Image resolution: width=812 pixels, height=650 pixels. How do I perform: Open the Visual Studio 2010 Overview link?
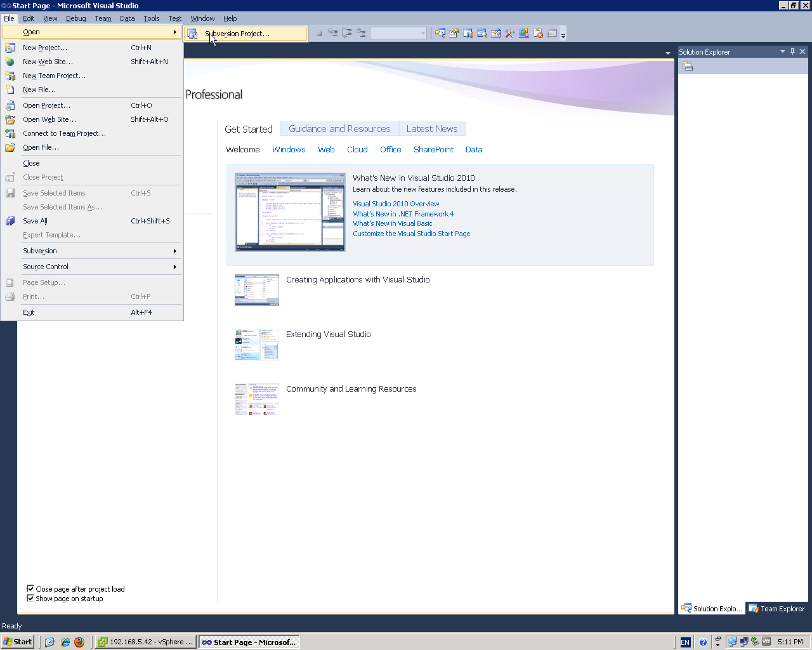(396, 204)
